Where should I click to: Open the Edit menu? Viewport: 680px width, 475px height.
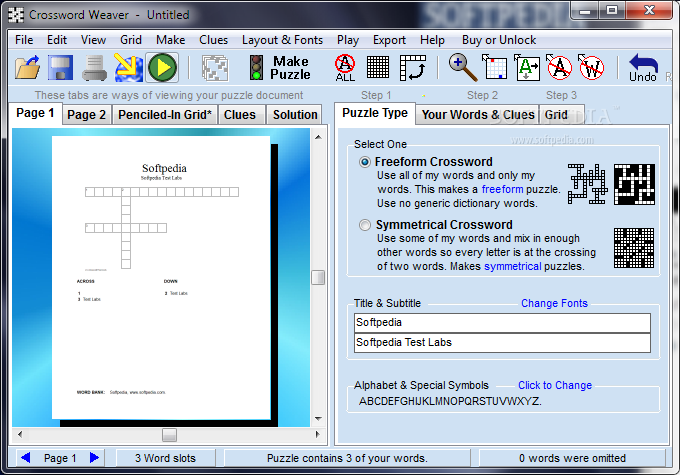[57, 40]
